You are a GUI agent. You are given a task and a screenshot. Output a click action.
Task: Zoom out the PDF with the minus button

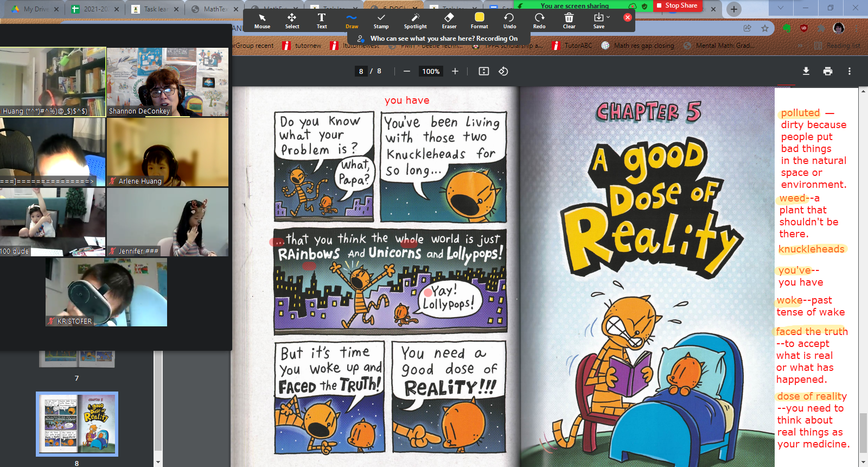pyautogui.click(x=407, y=71)
